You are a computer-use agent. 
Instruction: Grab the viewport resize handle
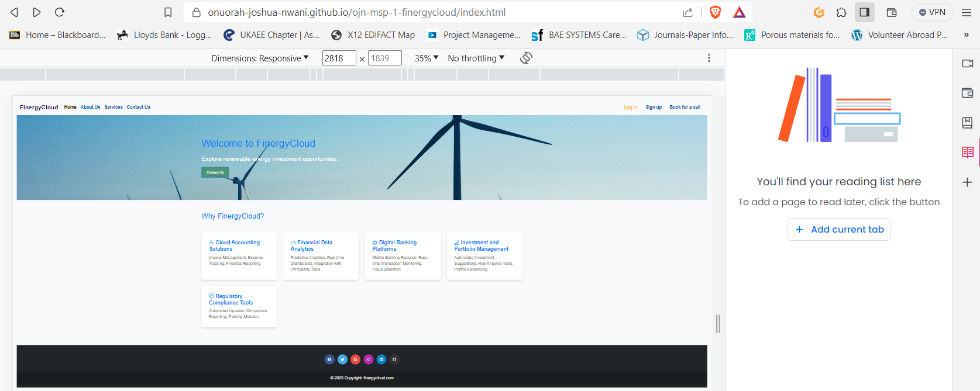pos(718,324)
